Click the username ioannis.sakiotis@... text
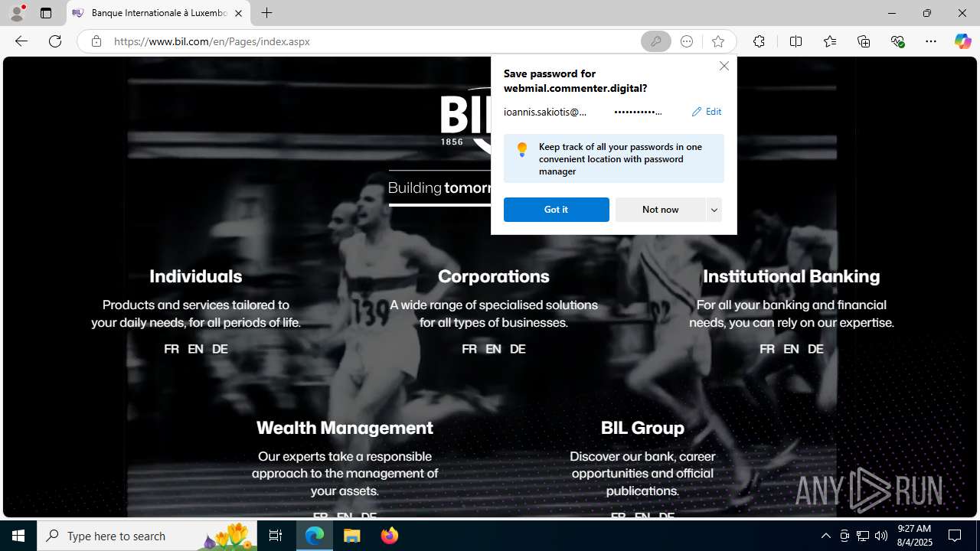The image size is (980, 551). (545, 112)
